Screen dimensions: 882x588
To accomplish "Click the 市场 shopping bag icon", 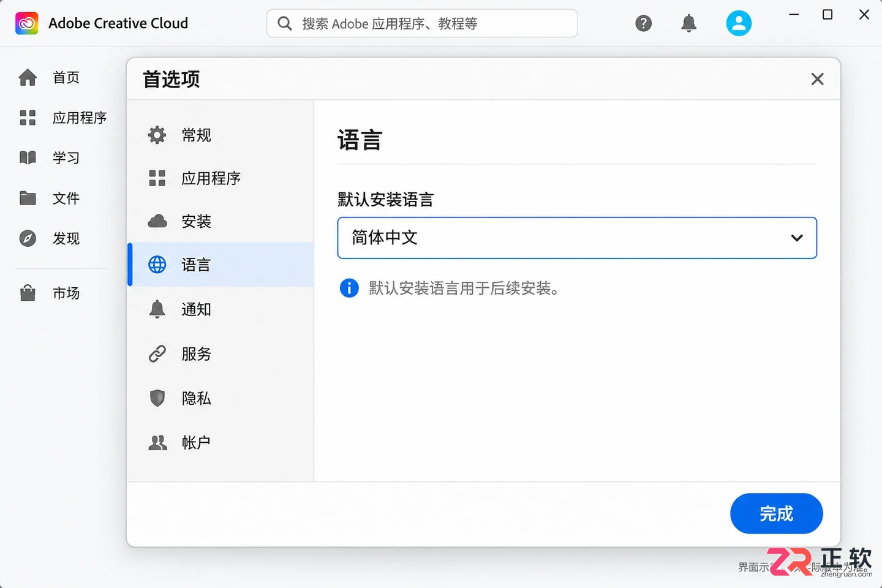I will point(28,293).
